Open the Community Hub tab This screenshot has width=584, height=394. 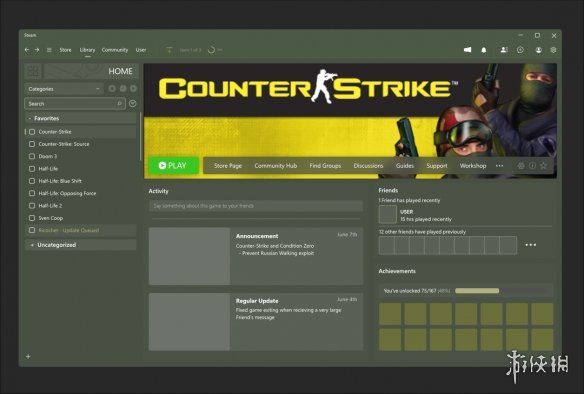(276, 166)
